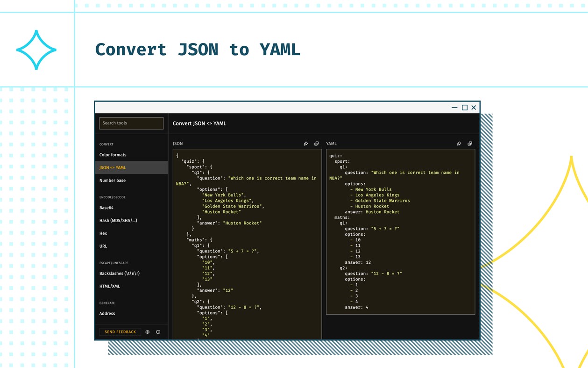The width and height of the screenshot is (588, 368).
Task: Click the YAML line - 13
Action: coord(355,257)
